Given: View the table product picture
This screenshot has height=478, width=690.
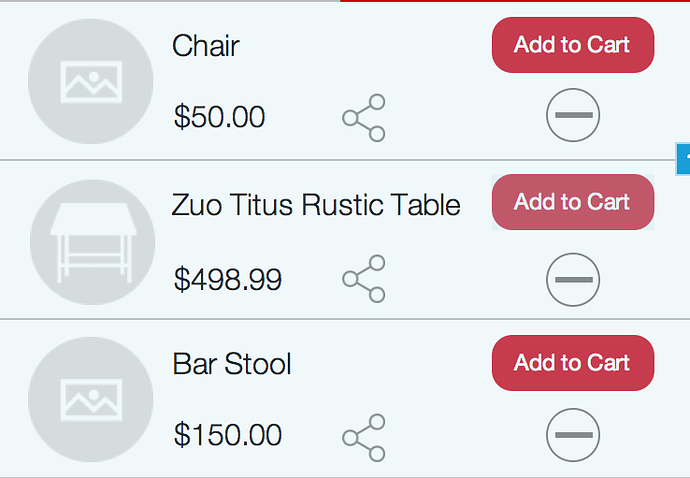Looking at the screenshot, I should (92, 242).
